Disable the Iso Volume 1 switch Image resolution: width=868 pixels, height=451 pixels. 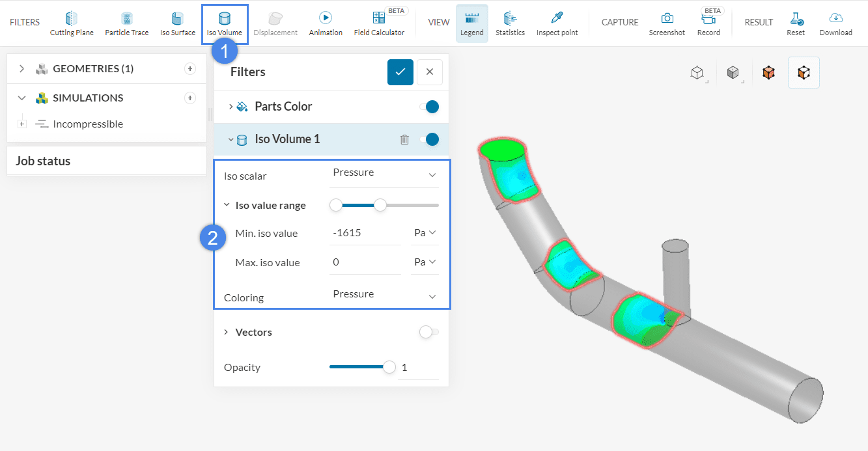coord(429,139)
